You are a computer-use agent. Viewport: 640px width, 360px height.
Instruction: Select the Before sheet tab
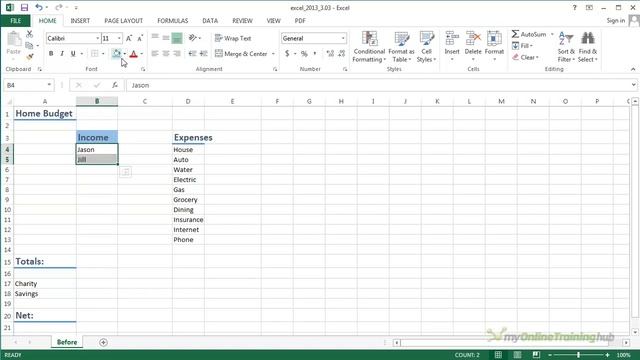(x=67, y=342)
